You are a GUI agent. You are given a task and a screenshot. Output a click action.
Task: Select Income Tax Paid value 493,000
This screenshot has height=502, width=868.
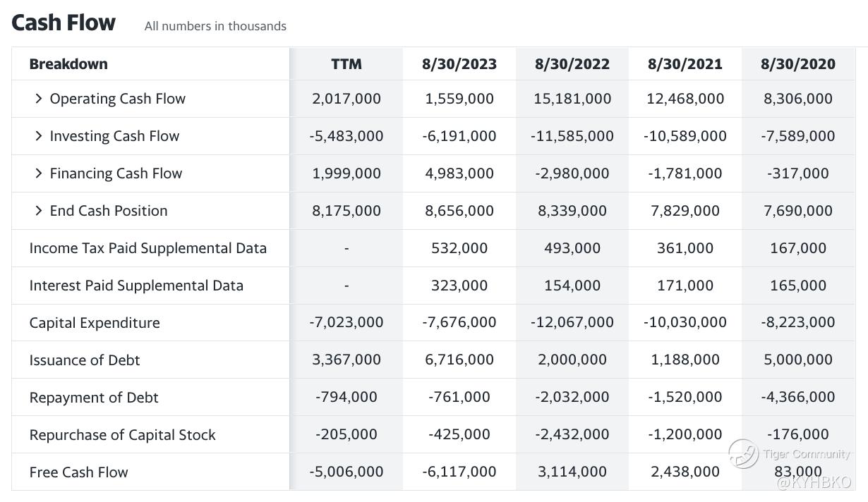coord(572,248)
